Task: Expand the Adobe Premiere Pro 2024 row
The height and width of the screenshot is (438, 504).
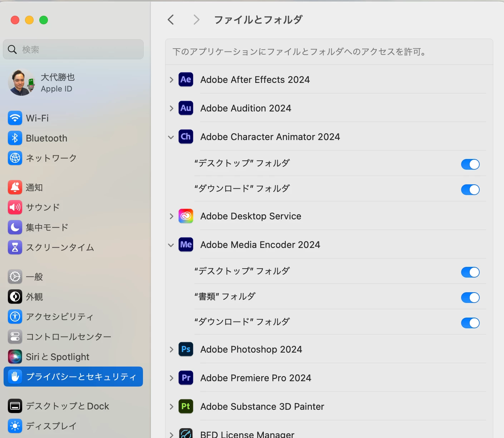Action: (171, 378)
